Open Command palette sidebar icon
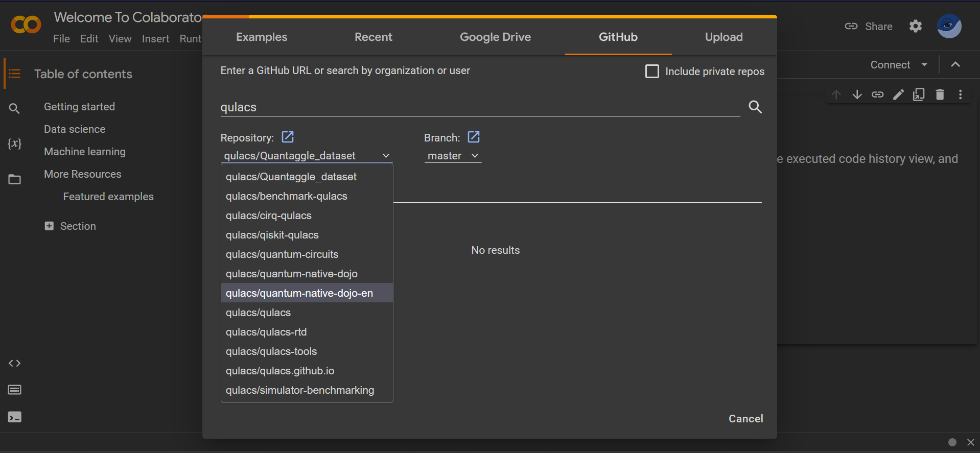Image resolution: width=980 pixels, height=453 pixels. click(14, 390)
